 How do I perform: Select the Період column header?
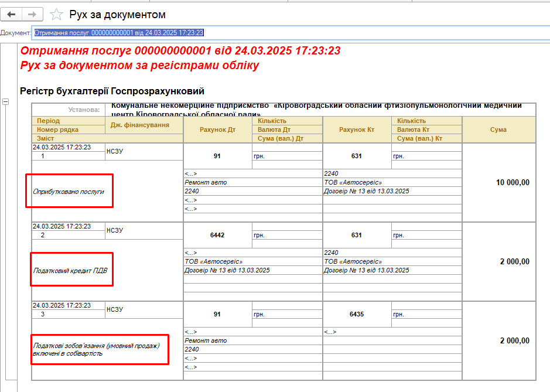pyautogui.click(x=48, y=121)
